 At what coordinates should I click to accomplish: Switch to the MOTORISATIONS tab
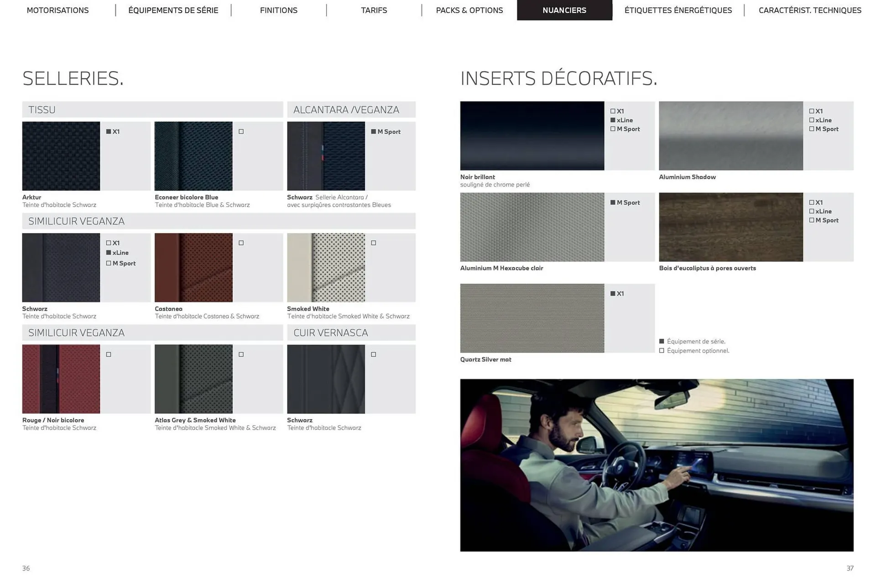(x=57, y=10)
